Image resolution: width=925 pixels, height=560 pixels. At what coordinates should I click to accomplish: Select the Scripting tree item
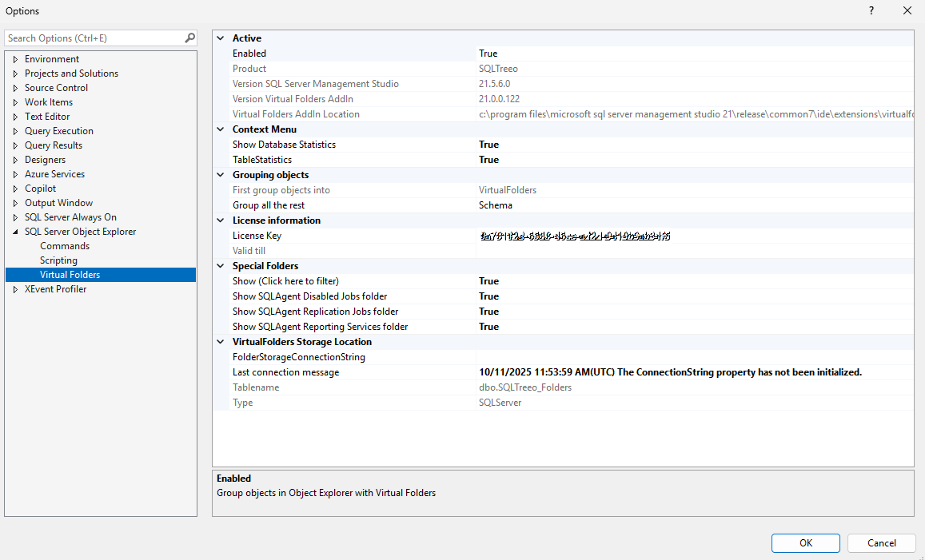pyautogui.click(x=58, y=260)
